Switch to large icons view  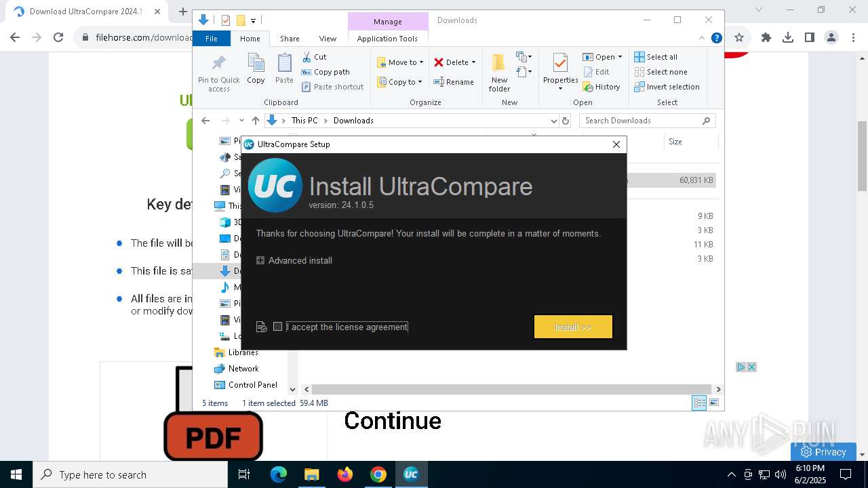click(714, 403)
